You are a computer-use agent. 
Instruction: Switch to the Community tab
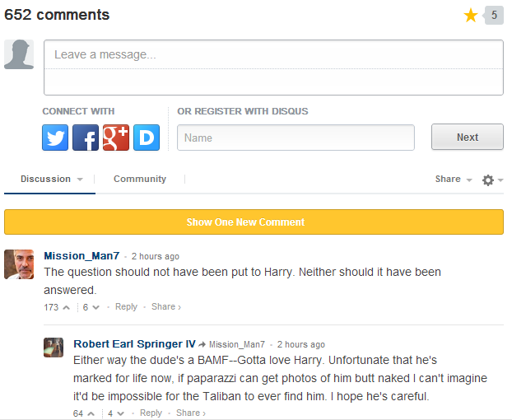click(140, 179)
